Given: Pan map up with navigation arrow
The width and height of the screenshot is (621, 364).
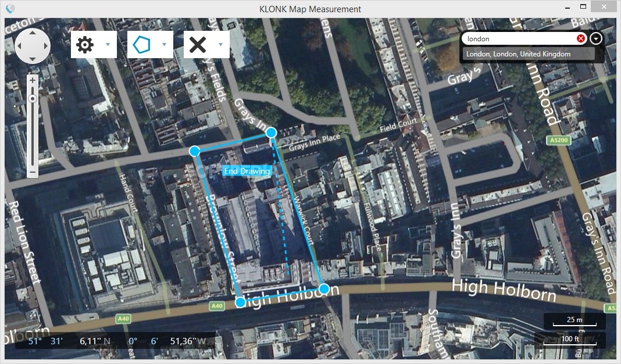Looking at the screenshot, I should [33, 33].
